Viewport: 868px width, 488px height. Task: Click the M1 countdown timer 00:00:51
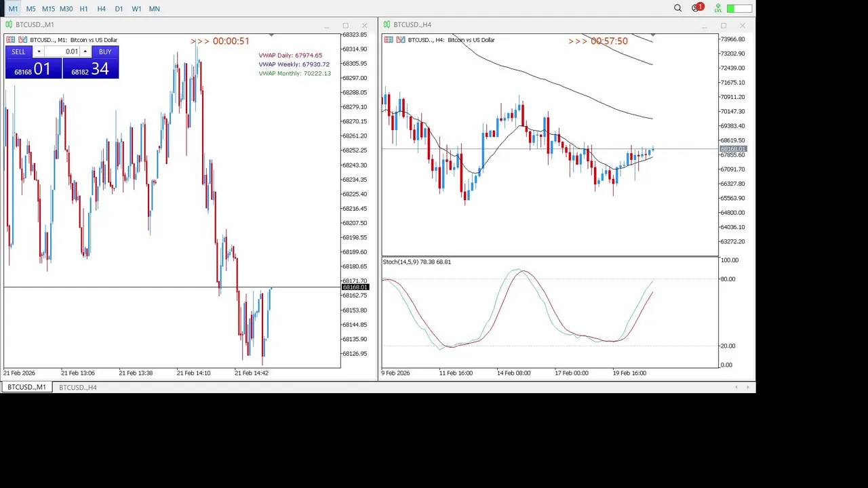tap(231, 41)
